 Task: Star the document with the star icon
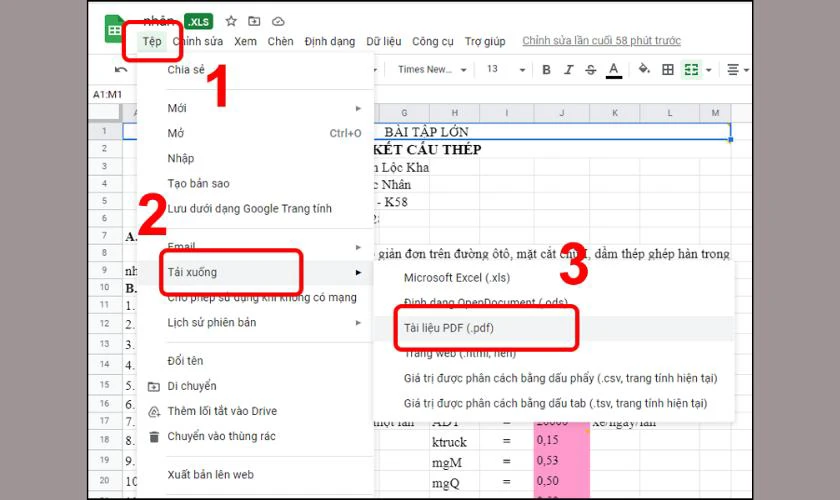[x=231, y=21]
